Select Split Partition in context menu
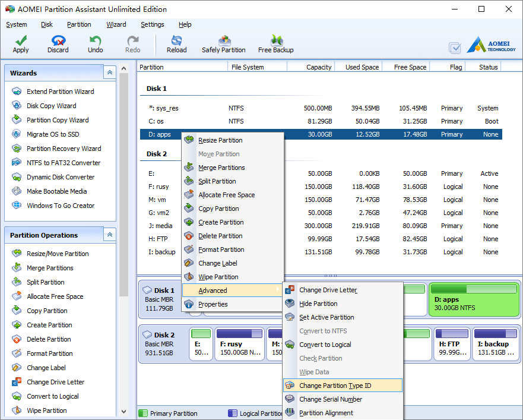The image size is (523, 420). [233, 181]
